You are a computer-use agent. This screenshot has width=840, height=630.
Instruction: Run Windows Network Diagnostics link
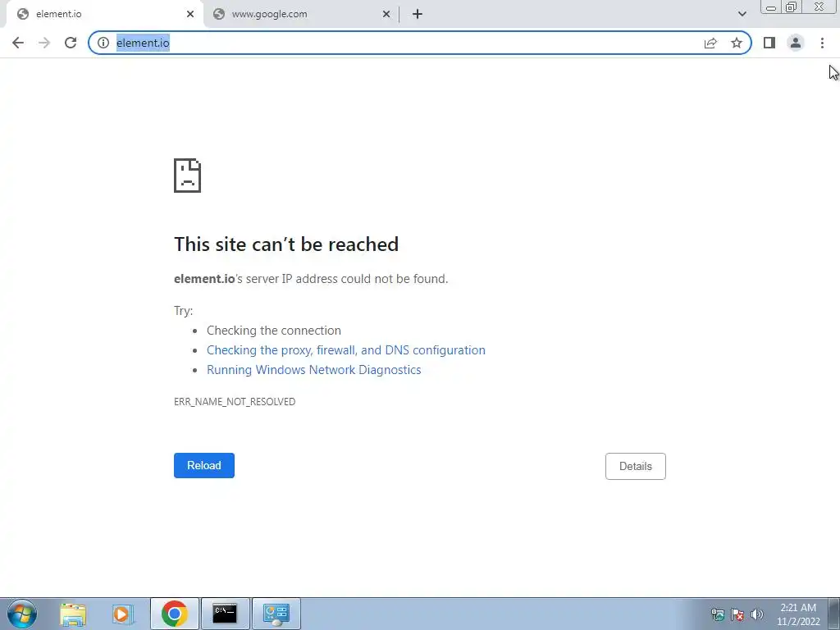314,370
